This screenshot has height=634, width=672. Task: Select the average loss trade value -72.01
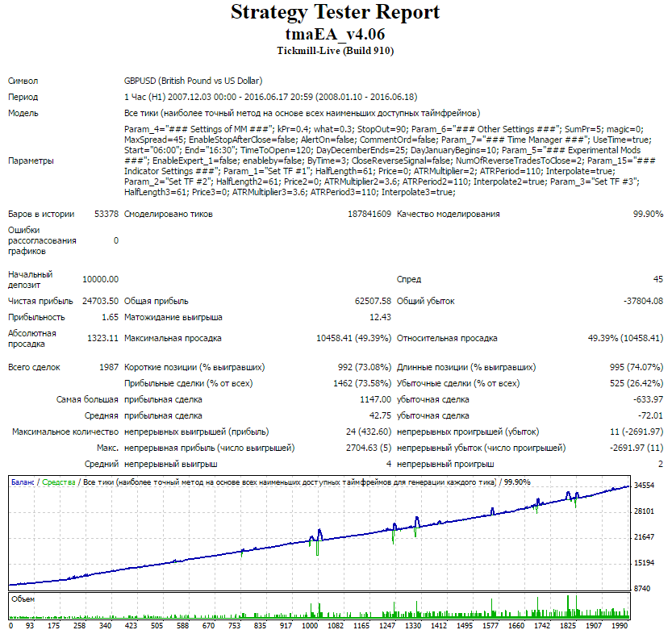pos(650,416)
